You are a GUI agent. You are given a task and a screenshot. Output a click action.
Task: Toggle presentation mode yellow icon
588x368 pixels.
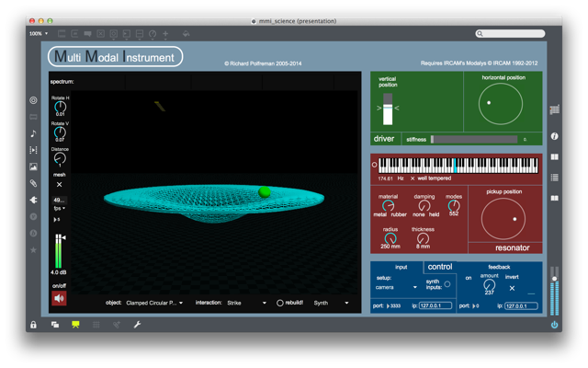coord(75,325)
